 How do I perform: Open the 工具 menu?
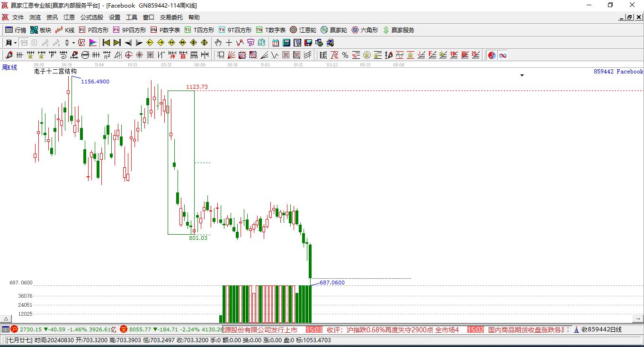132,18
